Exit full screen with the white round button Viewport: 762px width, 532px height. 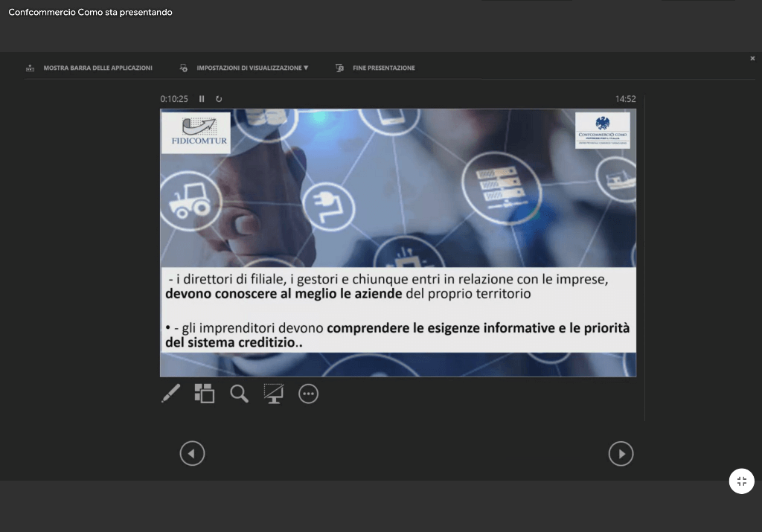click(x=741, y=481)
